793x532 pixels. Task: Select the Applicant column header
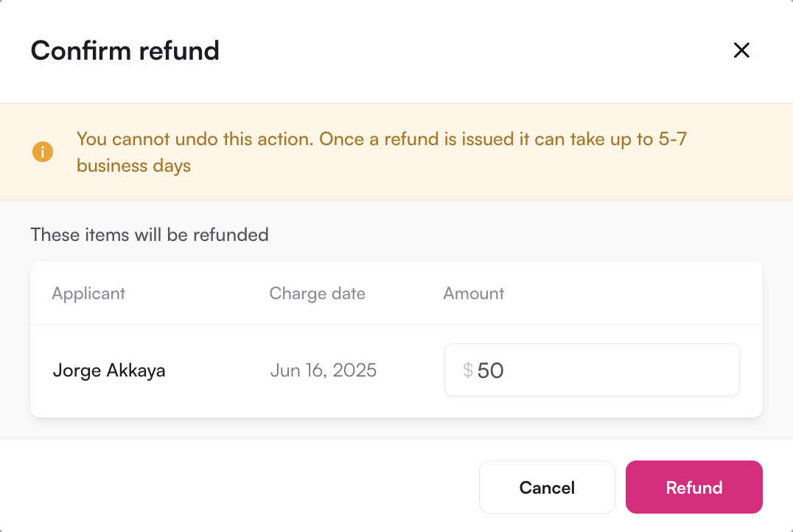click(x=88, y=293)
